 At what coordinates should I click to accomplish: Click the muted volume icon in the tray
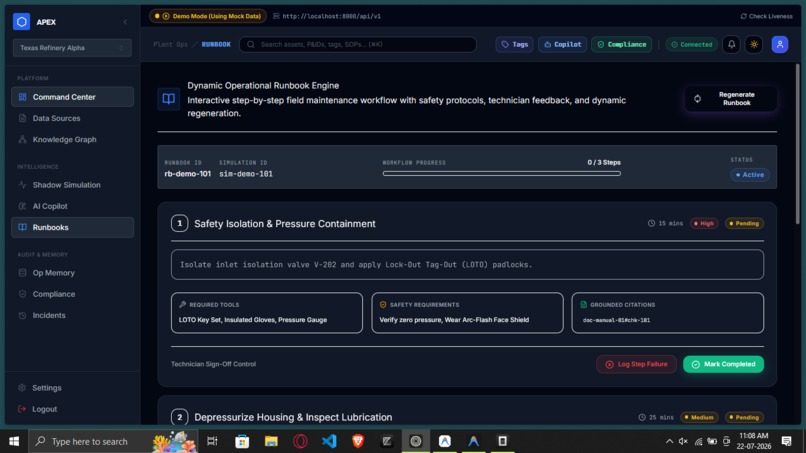click(x=683, y=441)
